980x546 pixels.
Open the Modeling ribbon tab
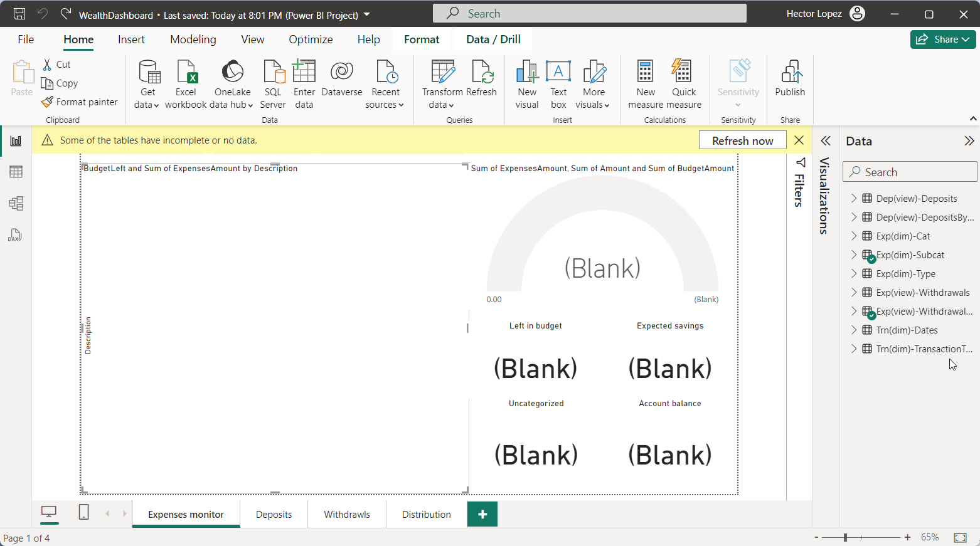193,39
